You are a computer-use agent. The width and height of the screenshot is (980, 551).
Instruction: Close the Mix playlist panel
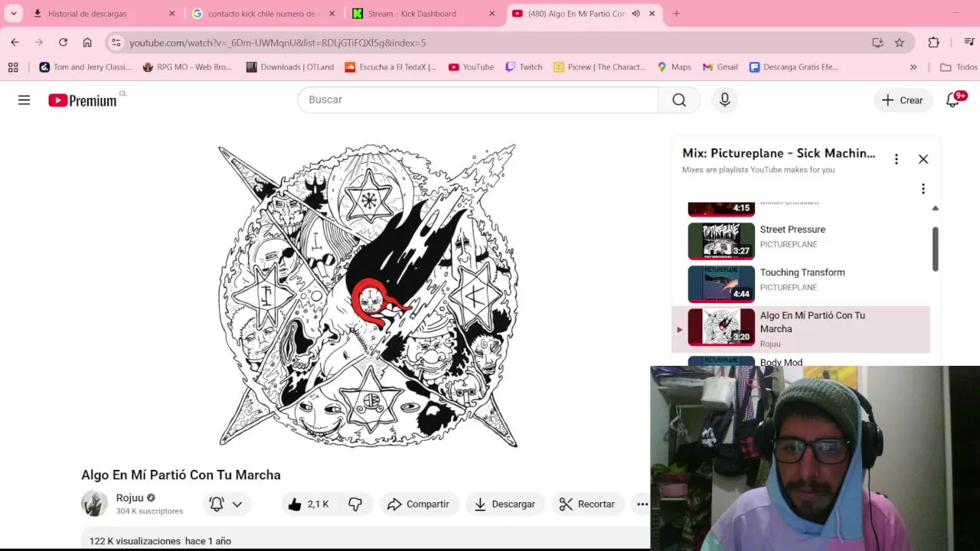tap(923, 159)
